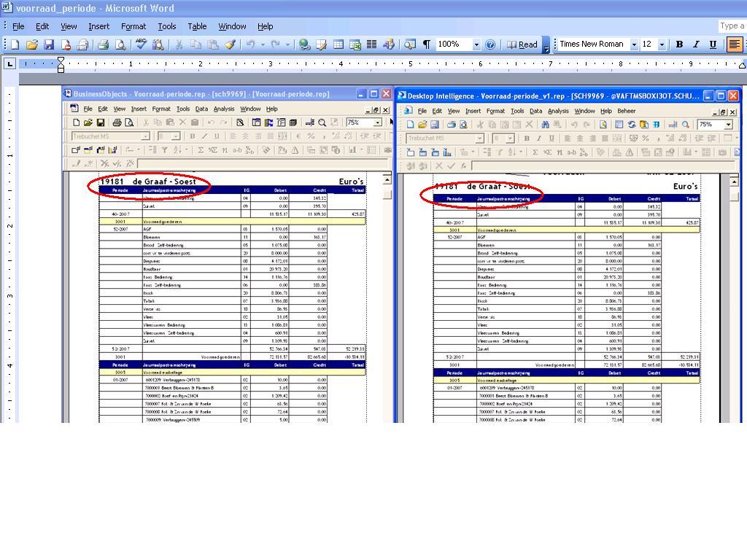747x560 pixels.
Task: Click the right indent marker on ruler
Action: 742,65
